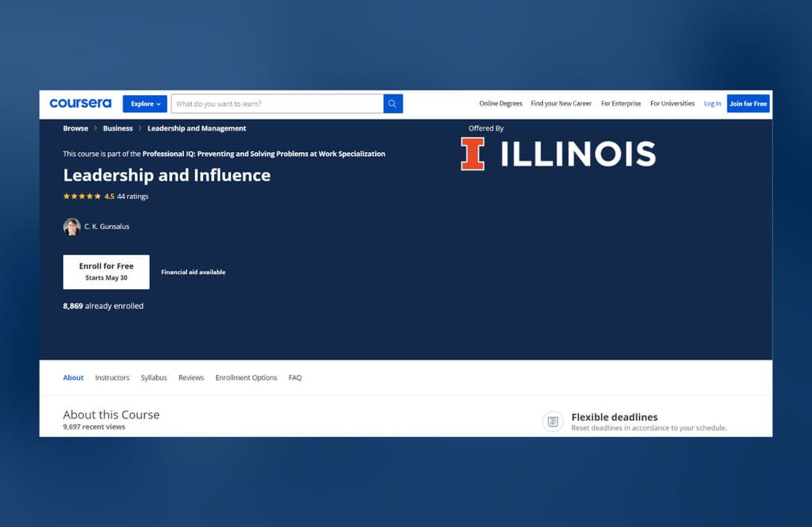
Task: Select the Business breadcrumb
Action: (x=117, y=128)
